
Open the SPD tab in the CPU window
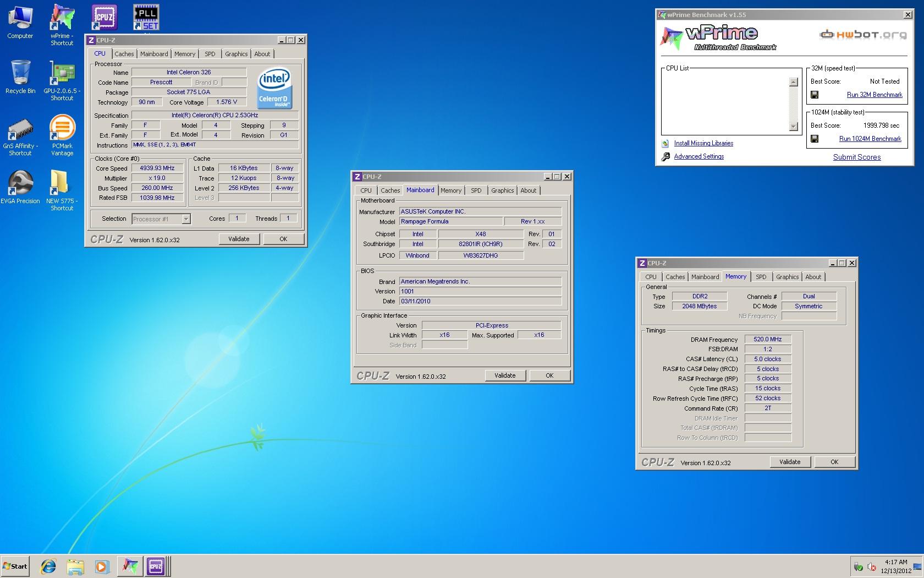(210, 54)
